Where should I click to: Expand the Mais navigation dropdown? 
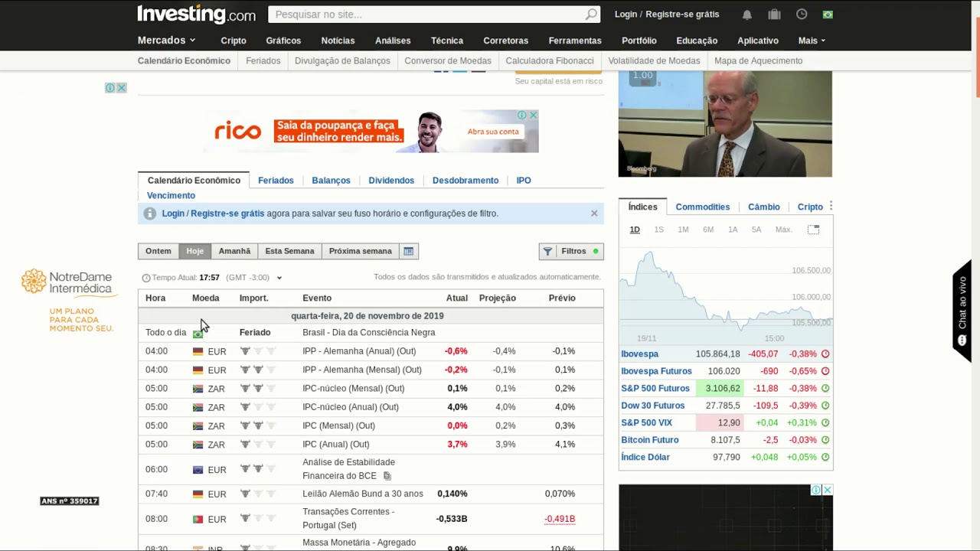click(x=812, y=41)
